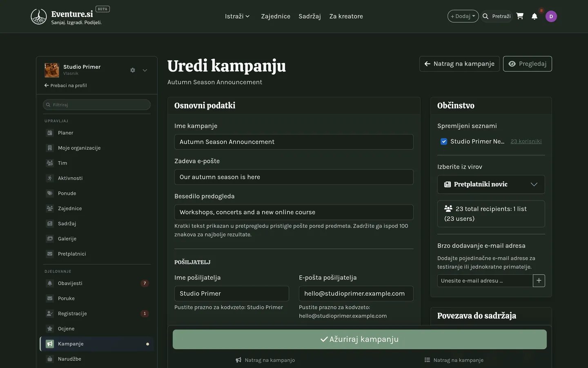
Task: Open Moje organizacije in sidebar
Action: pyautogui.click(x=96, y=148)
